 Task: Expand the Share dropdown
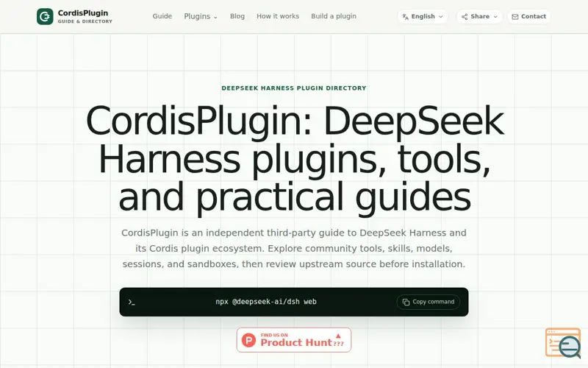pyautogui.click(x=479, y=16)
